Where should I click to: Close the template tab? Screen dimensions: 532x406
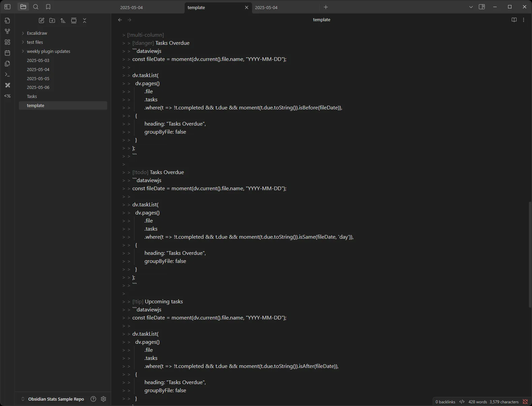(247, 7)
